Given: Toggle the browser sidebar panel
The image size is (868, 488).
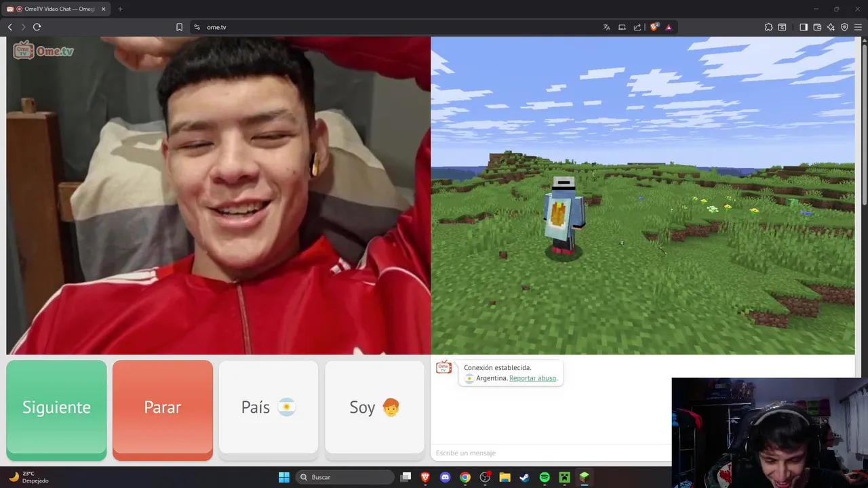Looking at the screenshot, I should [804, 27].
